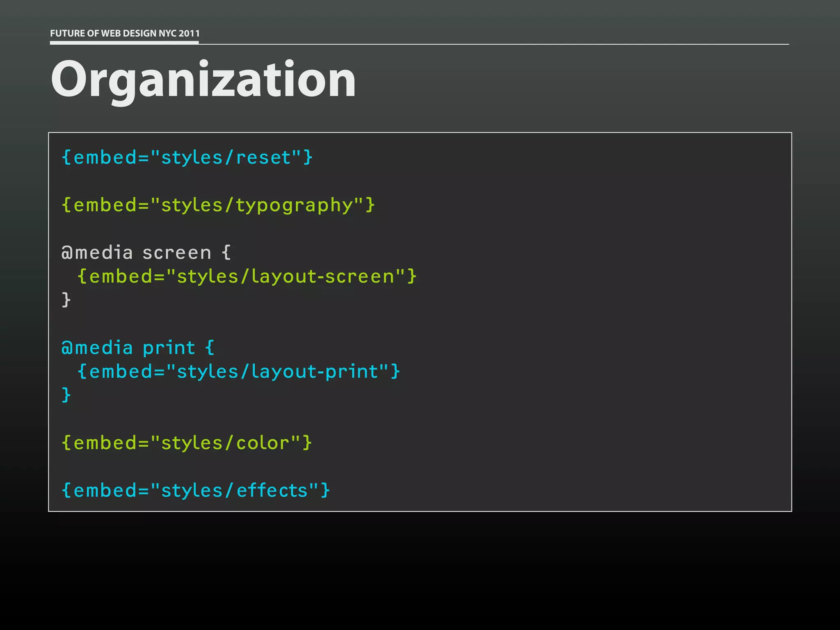This screenshot has width=840, height=630.
Task: Click the word 'color' in the code box
Action: pyautogui.click(x=262, y=443)
